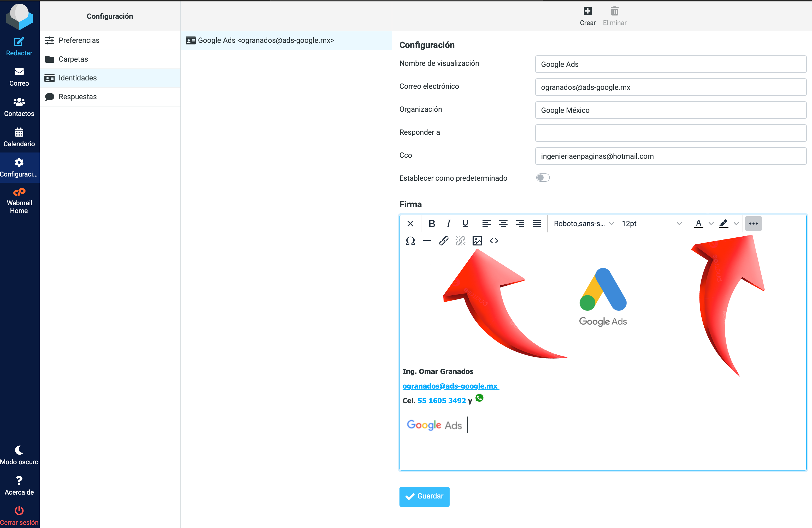
Task: Expand the highlight color dropdown arrow
Action: click(x=736, y=224)
